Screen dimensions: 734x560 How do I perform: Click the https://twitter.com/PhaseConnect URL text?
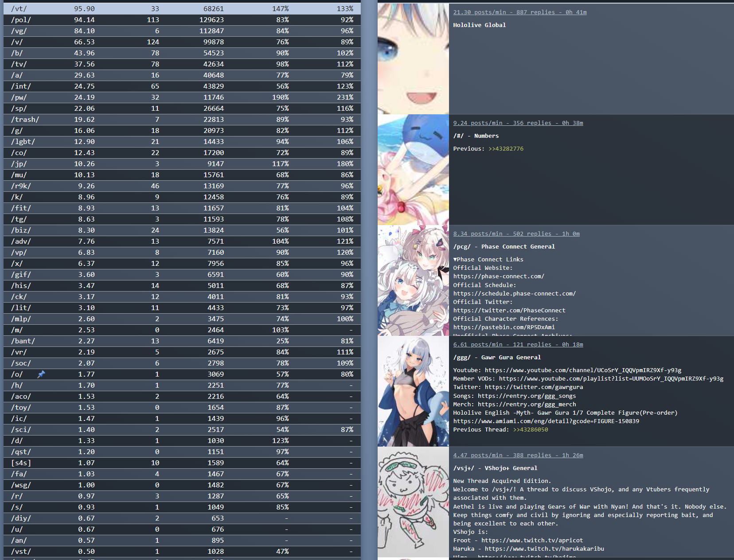tap(509, 311)
